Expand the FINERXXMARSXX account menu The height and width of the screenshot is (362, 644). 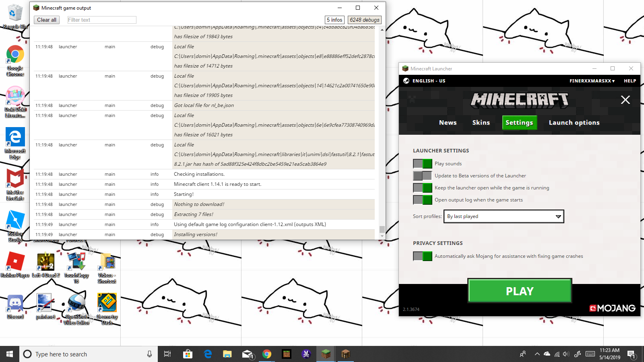click(592, 81)
